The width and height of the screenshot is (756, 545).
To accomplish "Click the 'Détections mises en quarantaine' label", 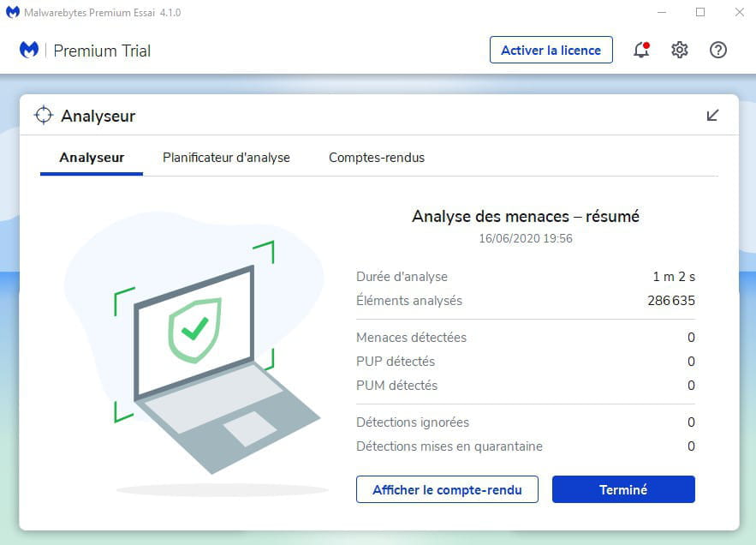I will (x=449, y=446).
